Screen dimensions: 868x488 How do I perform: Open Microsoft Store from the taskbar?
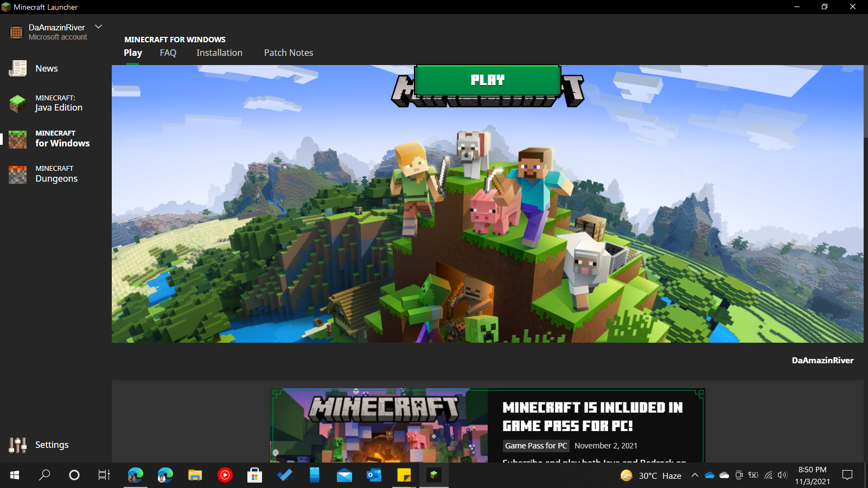[254, 475]
